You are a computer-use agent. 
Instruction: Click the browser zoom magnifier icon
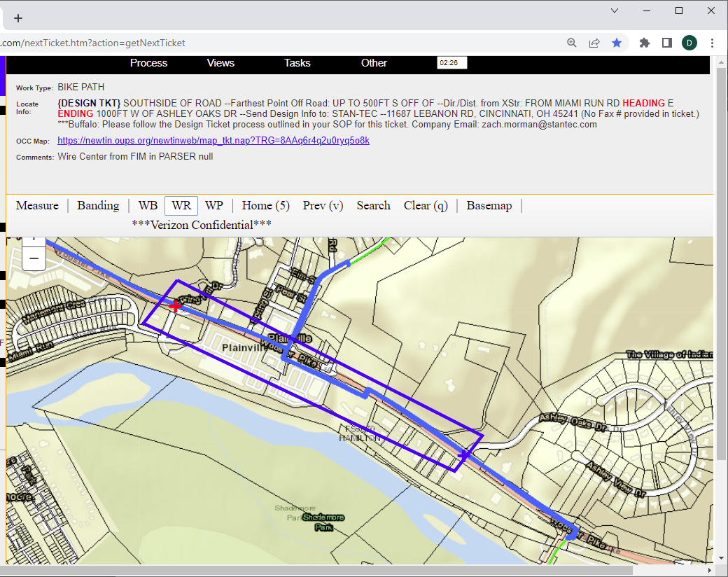(572, 43)
